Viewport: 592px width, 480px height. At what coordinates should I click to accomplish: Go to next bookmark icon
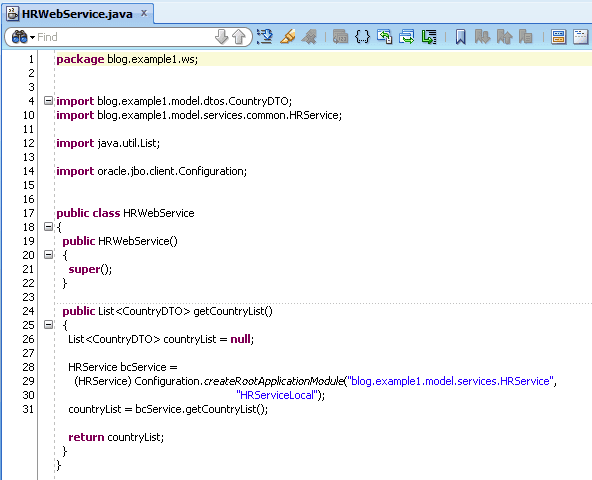(482, 37)
